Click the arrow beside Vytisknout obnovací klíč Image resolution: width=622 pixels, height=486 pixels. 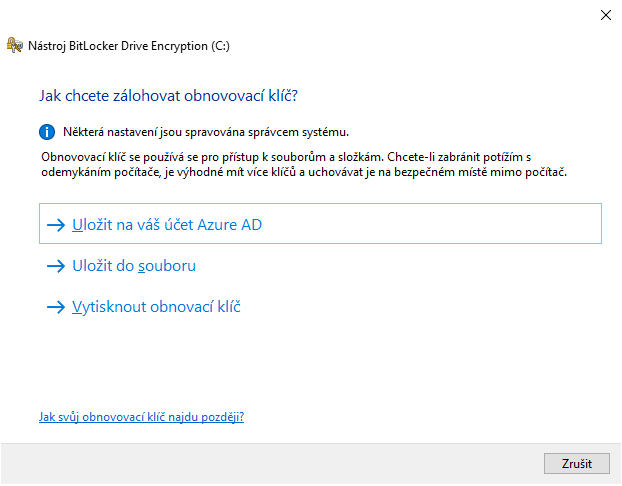pyautogui.click(x=56, y=307)
